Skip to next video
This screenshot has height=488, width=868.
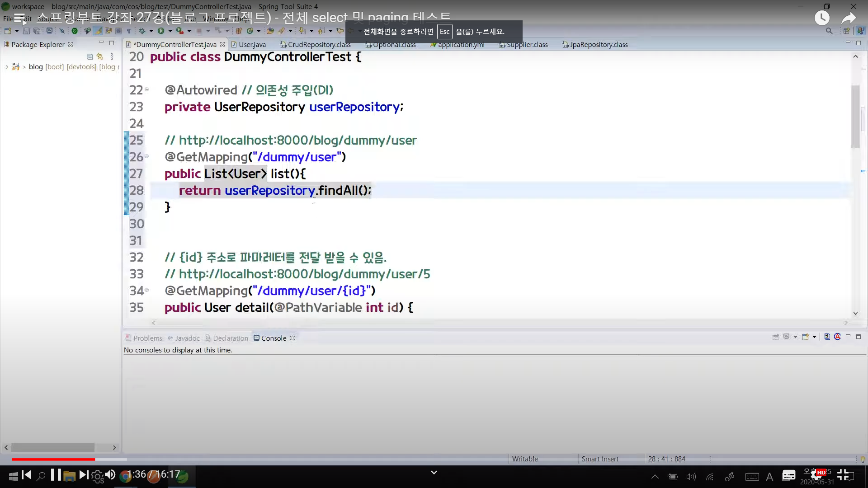(84, 475)
